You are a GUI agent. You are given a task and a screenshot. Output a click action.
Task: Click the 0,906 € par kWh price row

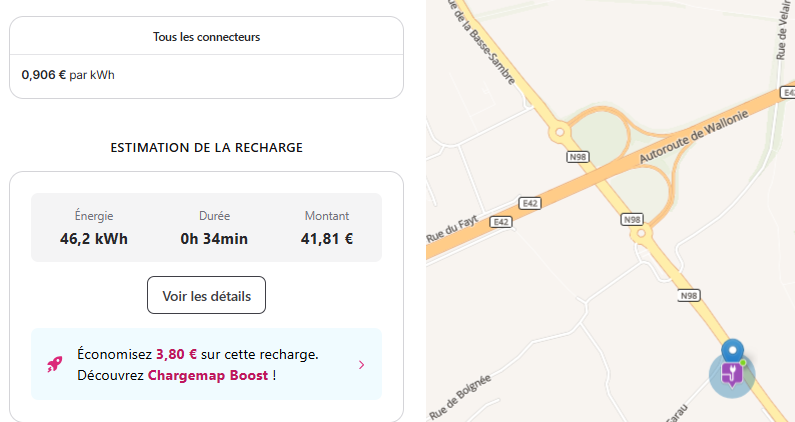point(68,75)
